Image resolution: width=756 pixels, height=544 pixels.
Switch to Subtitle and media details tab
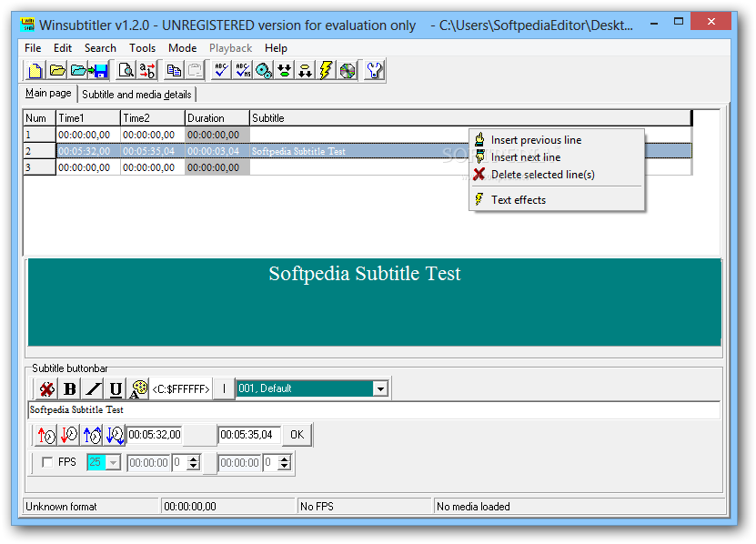[x=137, y=95]
